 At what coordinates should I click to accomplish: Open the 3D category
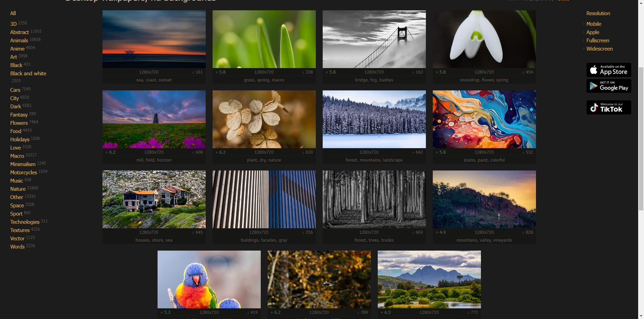(13, 24)
